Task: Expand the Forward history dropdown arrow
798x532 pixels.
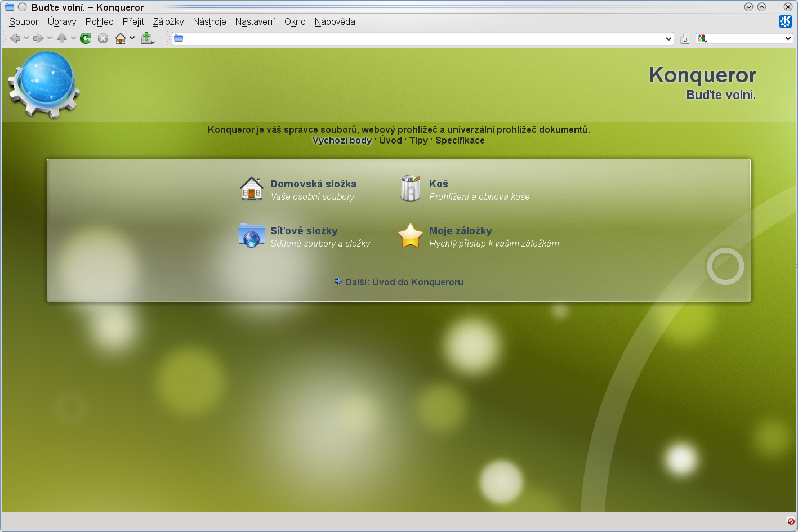Action: (x=50, y=38)
